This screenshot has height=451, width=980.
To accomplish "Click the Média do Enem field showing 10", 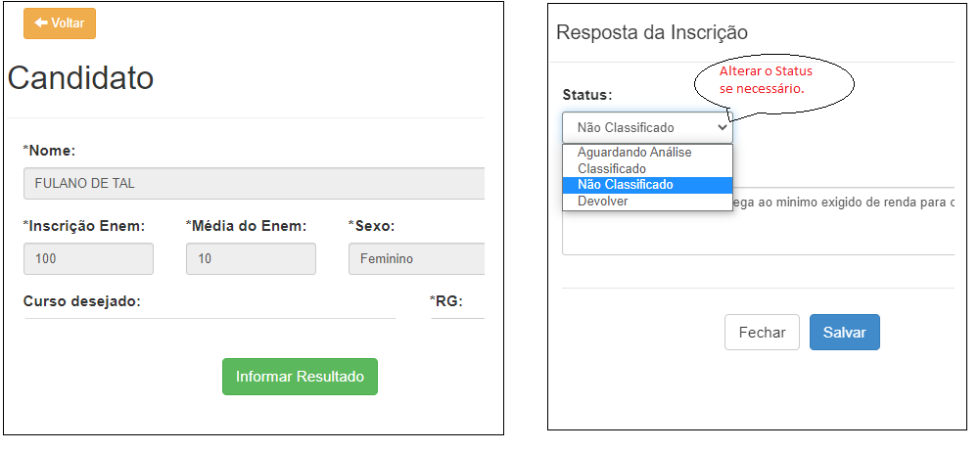I will pos(252,258).
